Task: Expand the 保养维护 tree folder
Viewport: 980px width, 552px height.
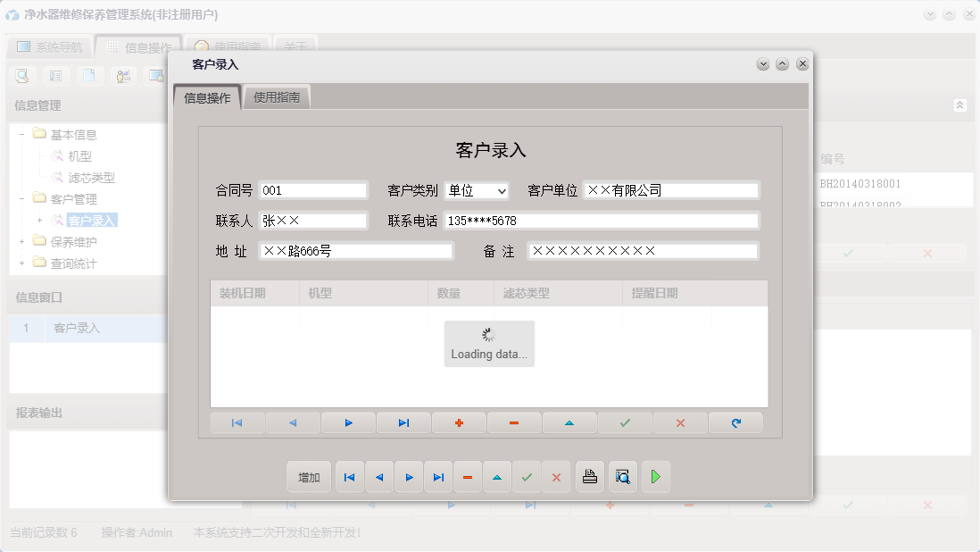Action: 20,239
